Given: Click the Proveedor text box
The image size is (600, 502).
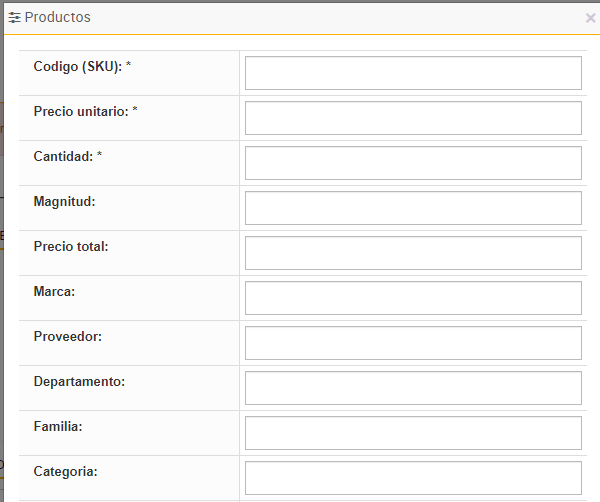Looking at the screenshot, I should 413,343.
